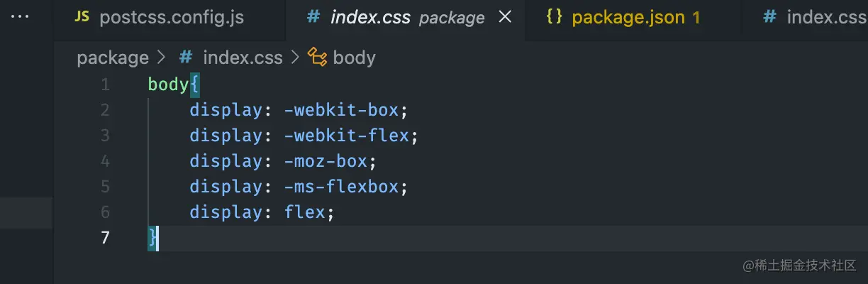This screenshot has height=284, width=868.
Task: Click the hash icon on rightmost index.css tab
Action: (x=769, y=18)
